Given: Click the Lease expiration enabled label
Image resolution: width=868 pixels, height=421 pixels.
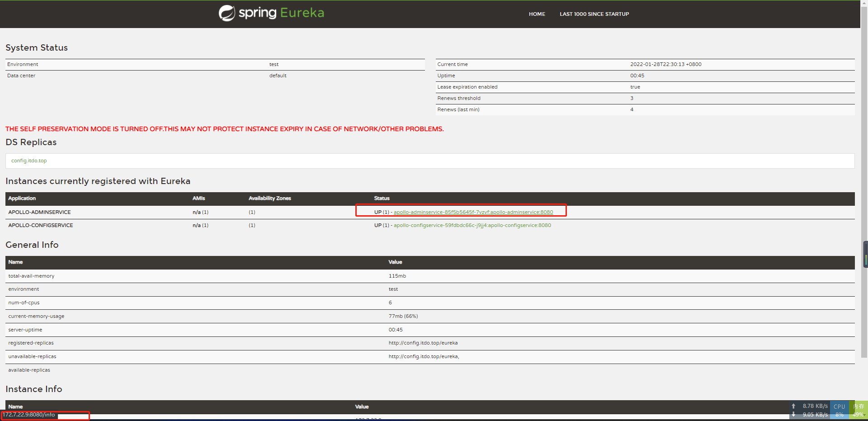Looking at the screenshot, I should [x=467, y=87].
